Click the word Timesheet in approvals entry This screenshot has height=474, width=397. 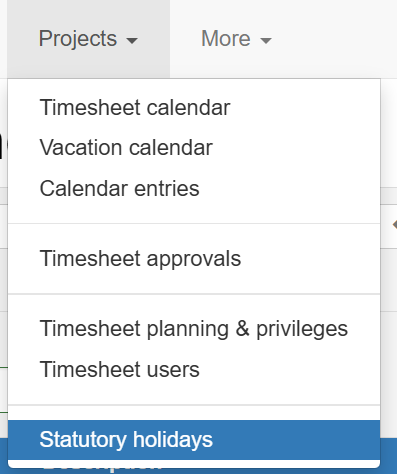[90, 259]
